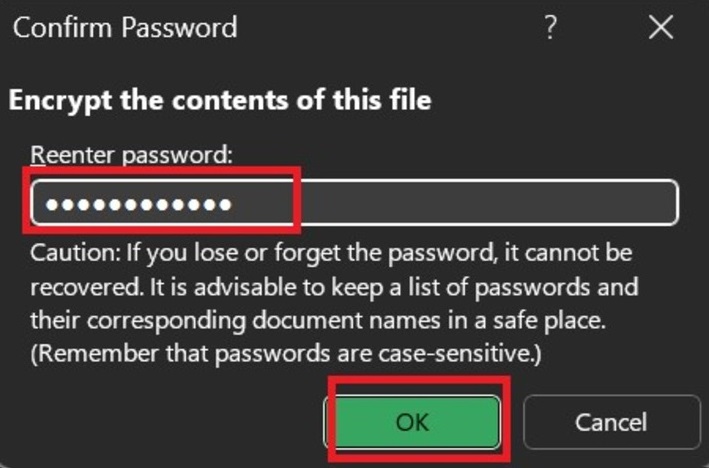Image resolution: width=709 pixels, height=468 pixels.
Task: Click the "Encrypt the contents of this file" heading
Action: point(219,100)
